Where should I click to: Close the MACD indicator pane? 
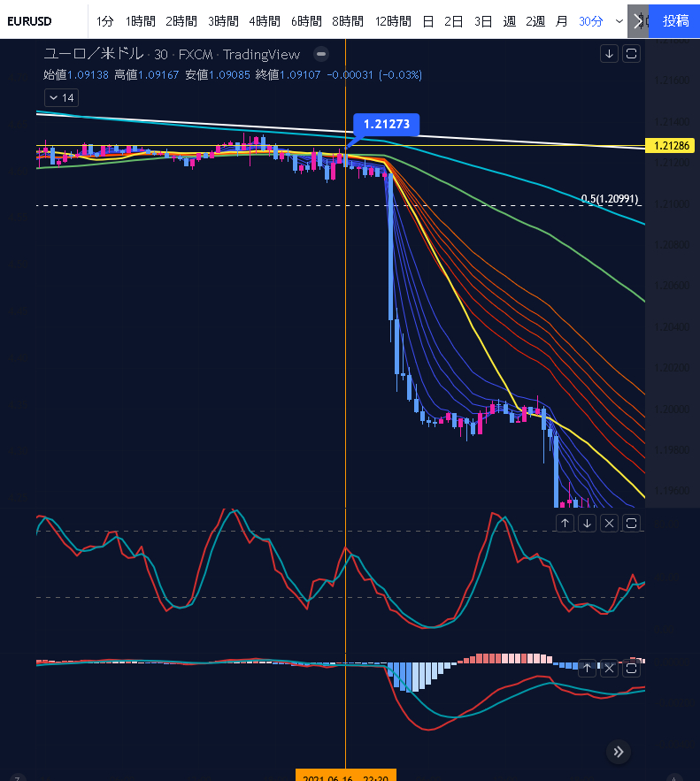point(609,670)
